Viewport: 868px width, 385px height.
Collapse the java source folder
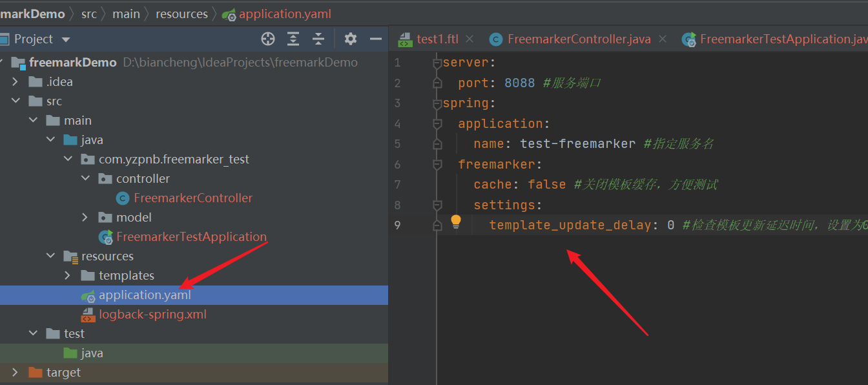(x=50, y=140)
